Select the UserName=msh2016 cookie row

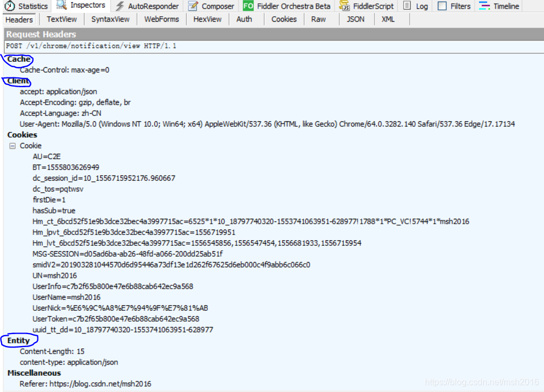67,298
